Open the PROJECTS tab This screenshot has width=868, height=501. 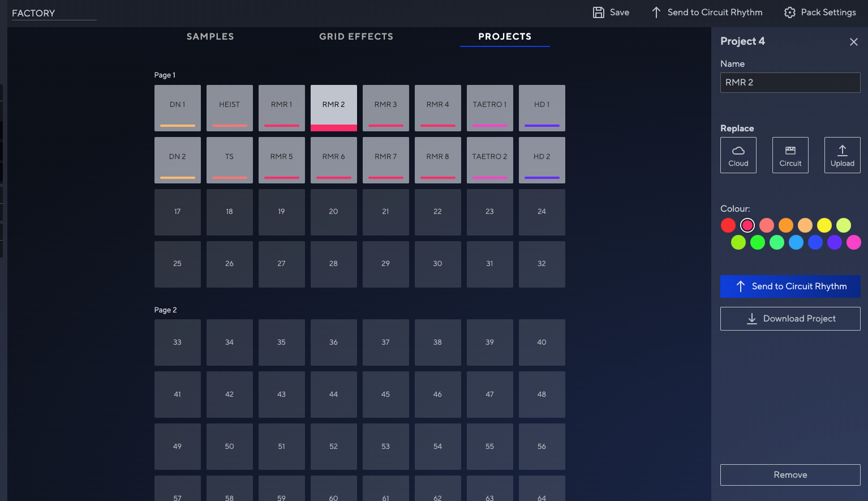click(x=504, y=36)
